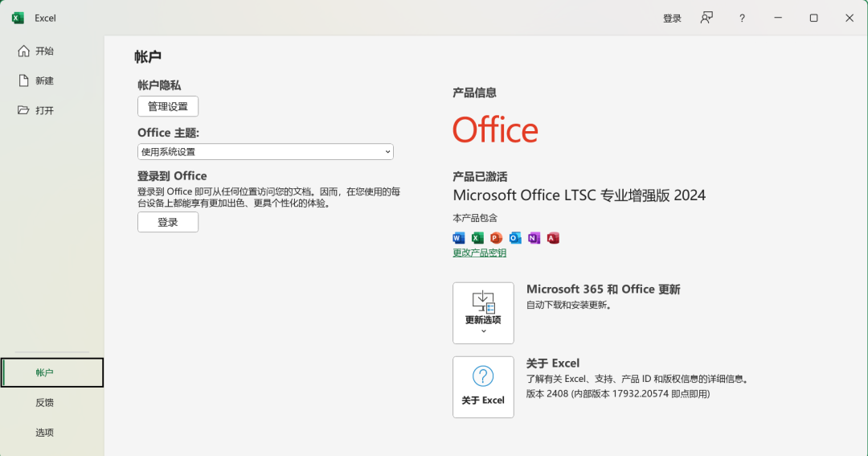Screen dimensions: 868x456
Task: Switch to the 新建 page
Action: pyautogui.click(x=52, y=81)
